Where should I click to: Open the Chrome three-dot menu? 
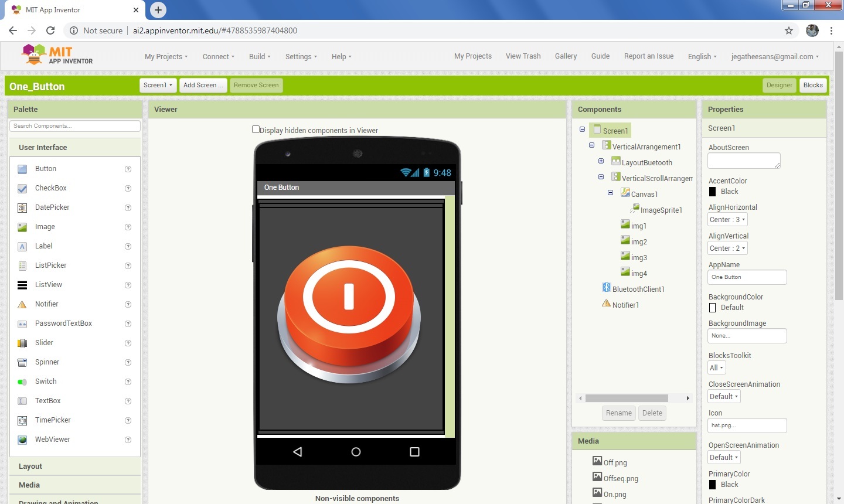(832, 30)
